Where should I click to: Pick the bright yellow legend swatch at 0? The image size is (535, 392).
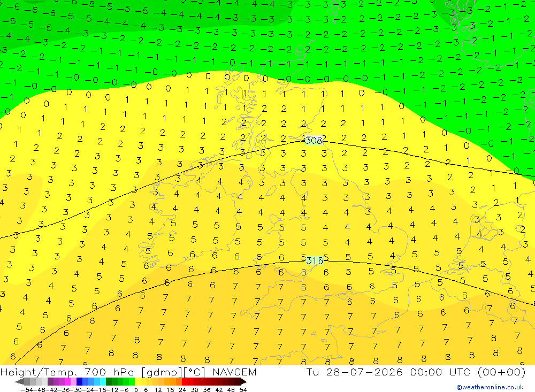tap(138, 382)
